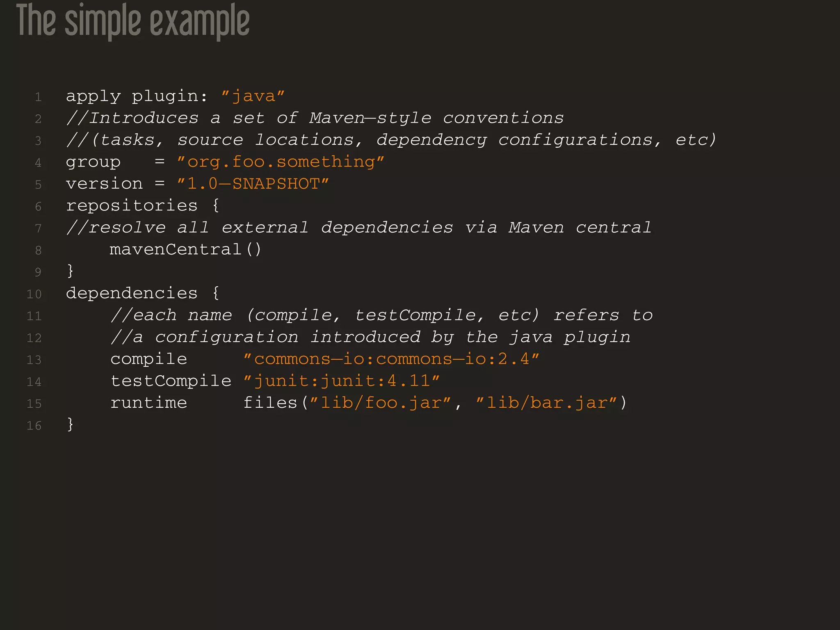This screenshot has width=840, height=630.
Task: Click the "lib/bar.jar" string
Action: (x=546, y=403)
